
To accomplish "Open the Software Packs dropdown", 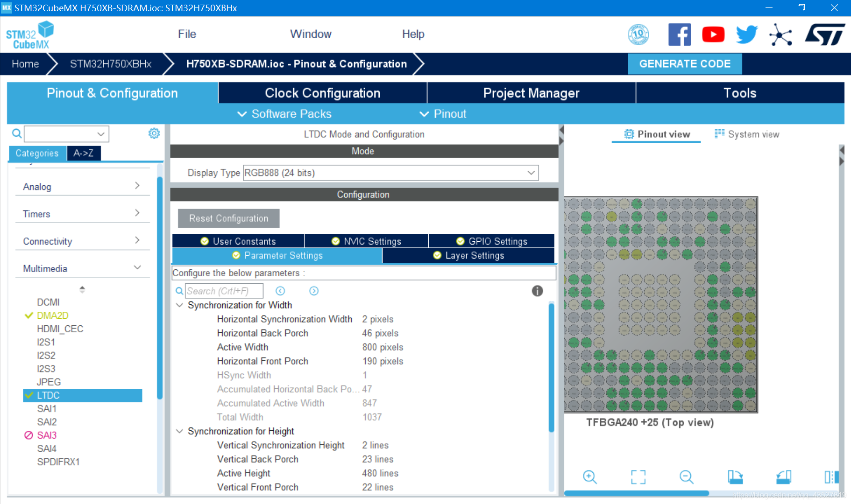I will (x=284, y=114).
